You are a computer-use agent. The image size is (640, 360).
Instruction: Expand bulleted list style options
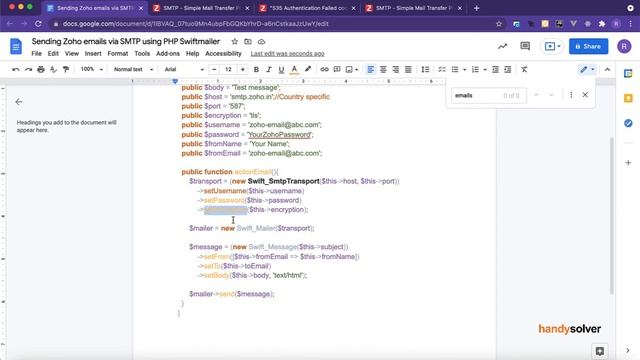pyautogui.click(x=464, y=70)
